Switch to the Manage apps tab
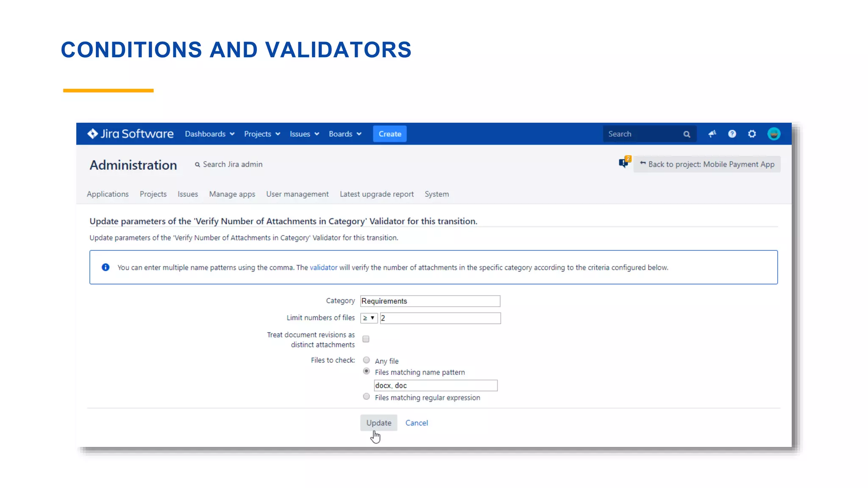Screen dimensions: 868x488 [232, 194]
